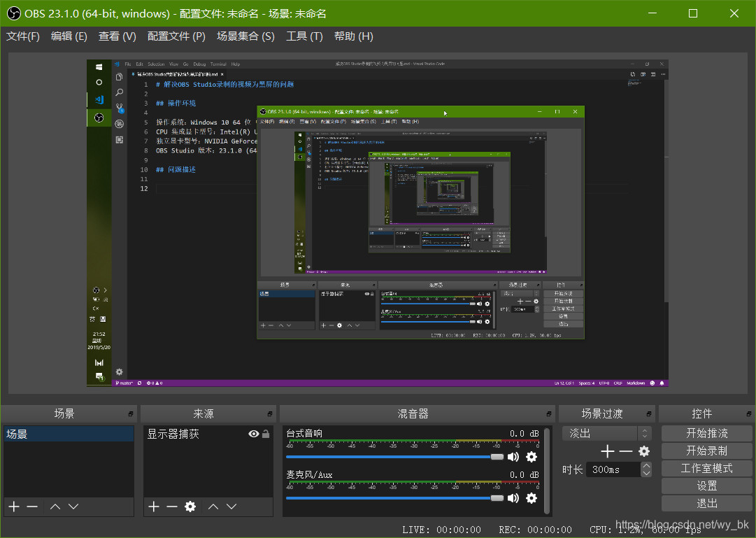The height and width of the screenshot is (538, 756).
Task: Open source properties gear in 来源 panel
Action: [x=190, y=506]
